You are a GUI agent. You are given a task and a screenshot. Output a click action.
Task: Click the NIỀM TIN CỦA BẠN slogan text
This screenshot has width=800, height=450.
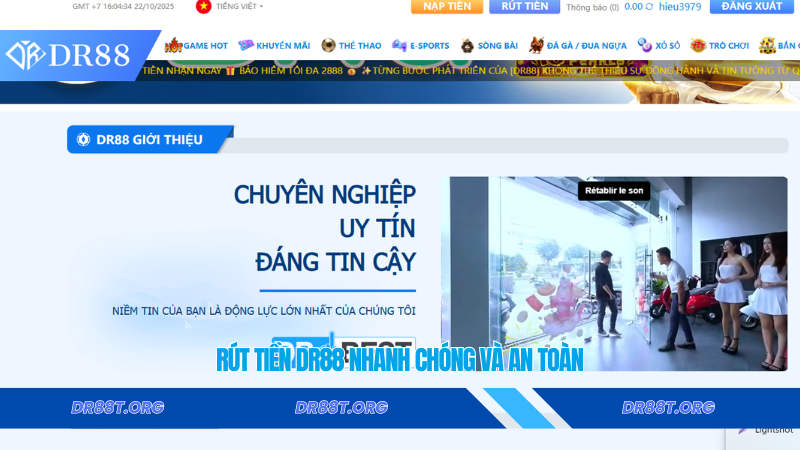(264, 311)
